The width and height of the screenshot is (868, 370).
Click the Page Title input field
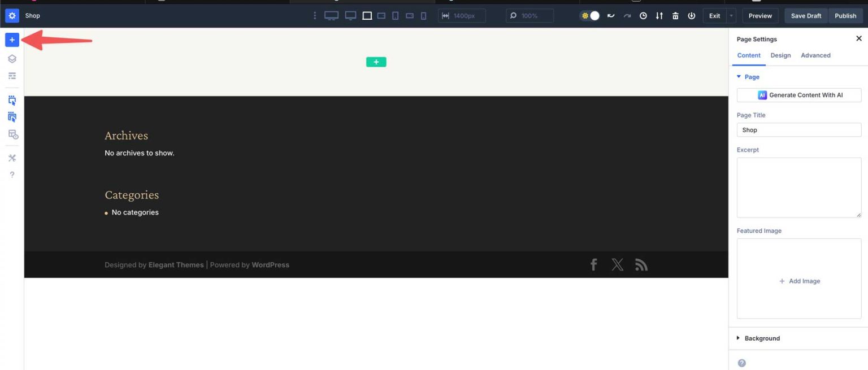click(x=798, y=129)
